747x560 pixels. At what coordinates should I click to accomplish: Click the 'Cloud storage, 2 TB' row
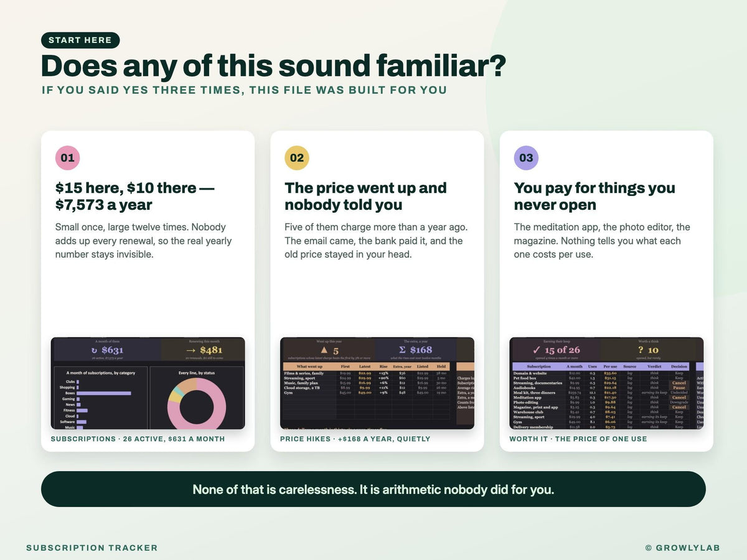click(366, 388)
